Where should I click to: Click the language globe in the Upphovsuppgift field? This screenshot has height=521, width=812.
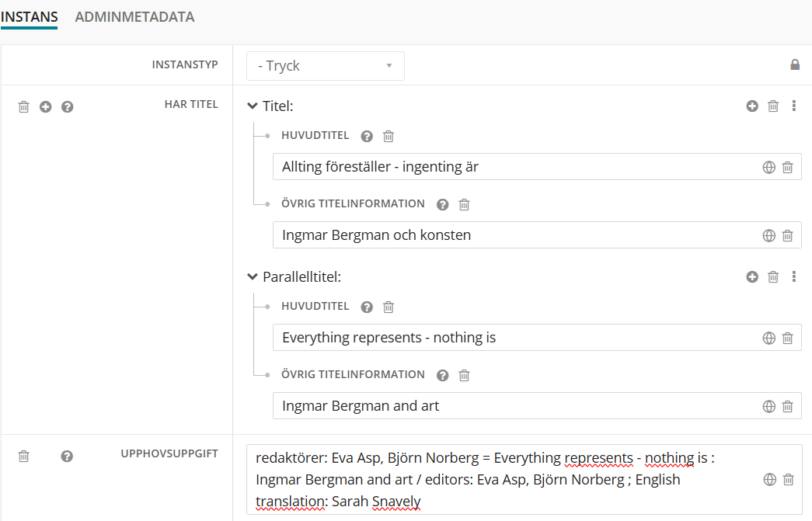(770, 480)
